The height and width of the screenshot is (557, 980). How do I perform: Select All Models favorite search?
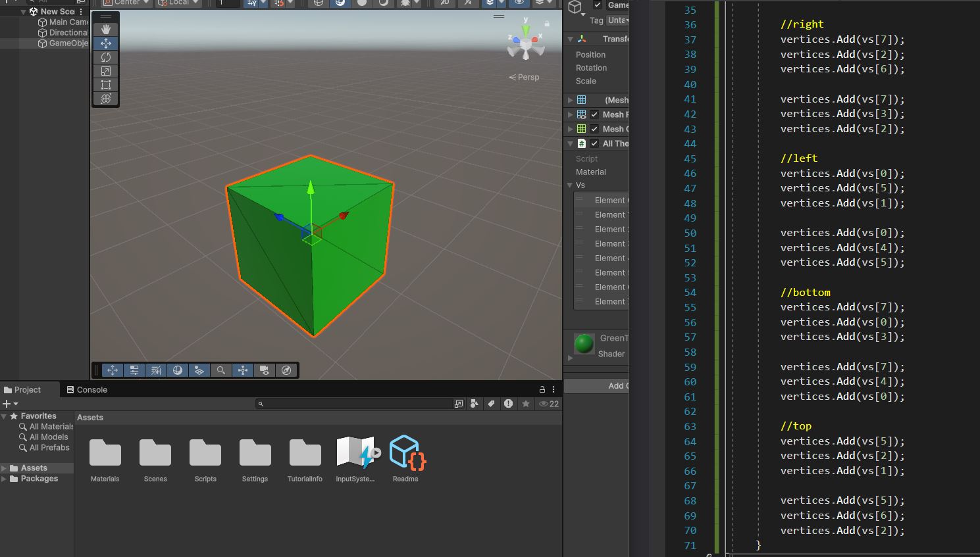click(x=43, y=437)
